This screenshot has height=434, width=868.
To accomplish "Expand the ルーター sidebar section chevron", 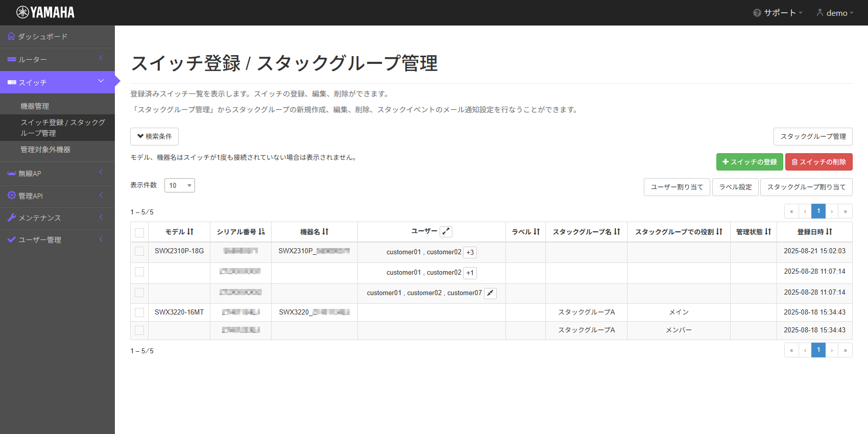I will pos(101,58).
